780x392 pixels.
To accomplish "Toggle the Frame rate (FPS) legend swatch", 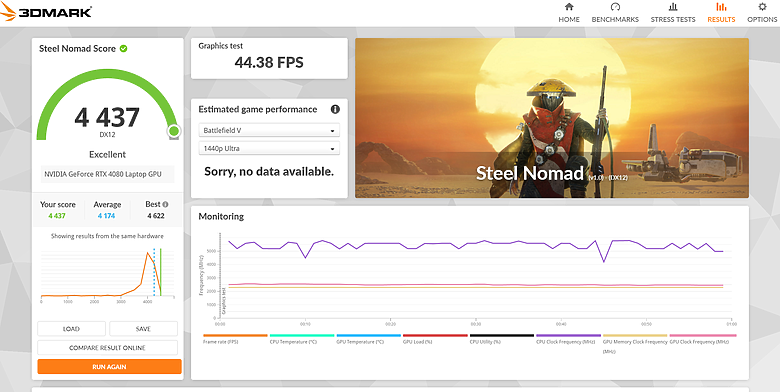I will pyautogui.click(x=235, y=335).
